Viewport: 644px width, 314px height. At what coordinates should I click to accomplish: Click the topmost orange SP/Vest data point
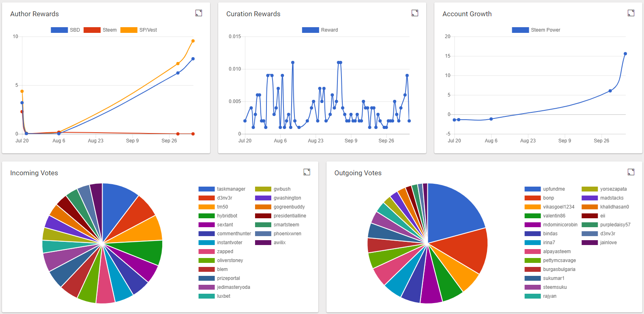click(x=193, y=41)
